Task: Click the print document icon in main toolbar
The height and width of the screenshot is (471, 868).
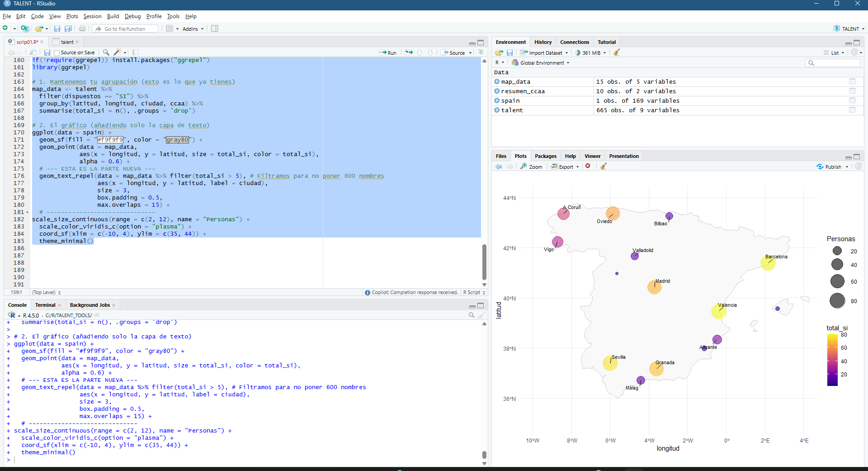Action: 82,29
